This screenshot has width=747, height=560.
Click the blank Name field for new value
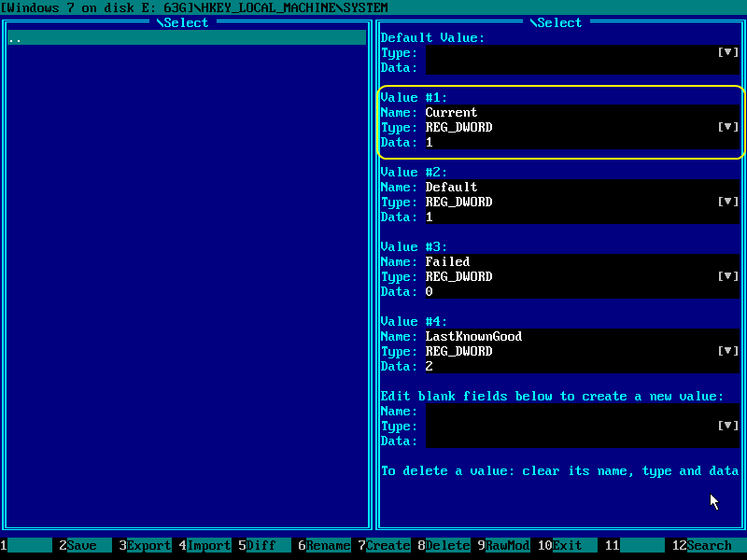(582, 411)
